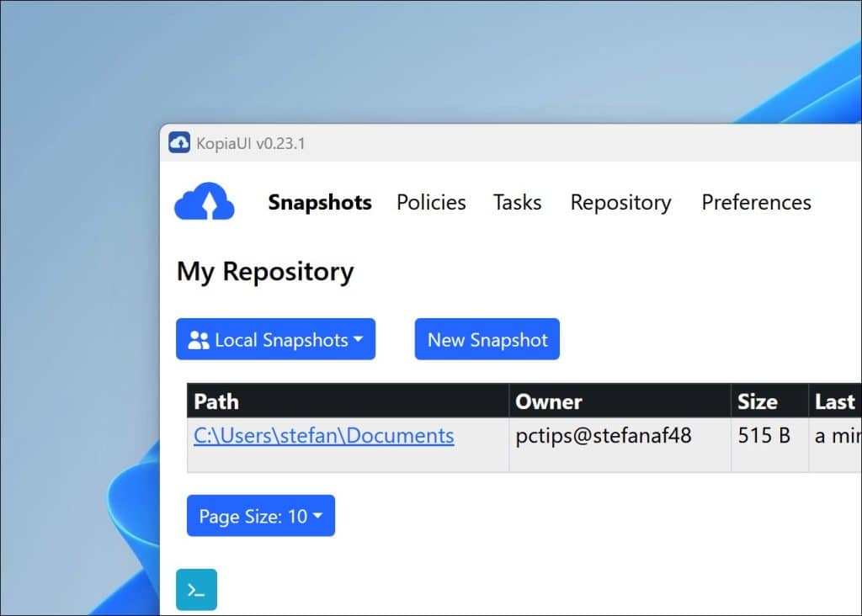
Task: Expand the Local Snapshots dropdown
Action: point(275,339)
